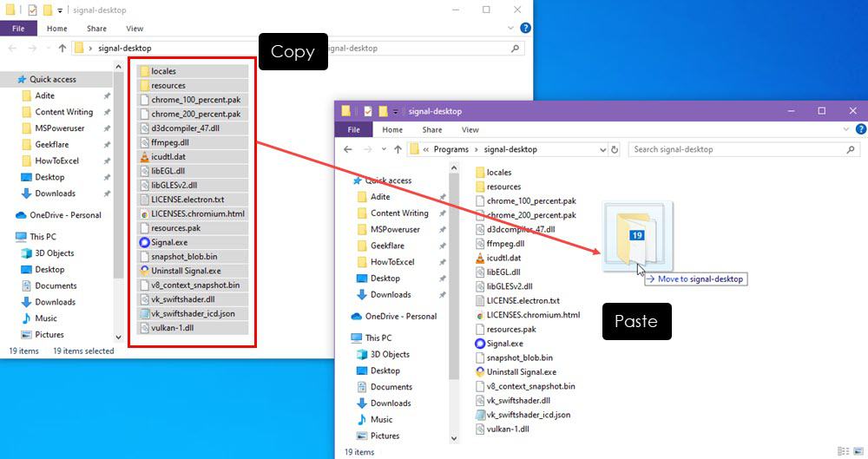The height and width of the screenshot is (459, 868).
Task: Open Content Writing folder in back window sidebar
Action: [x=57, y=112]
